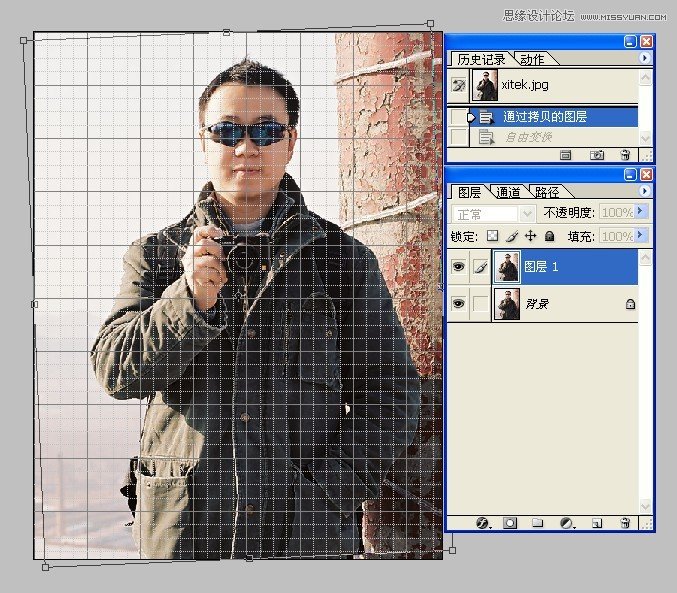
Task: Create new document from current history state
Action: point(565,155)
